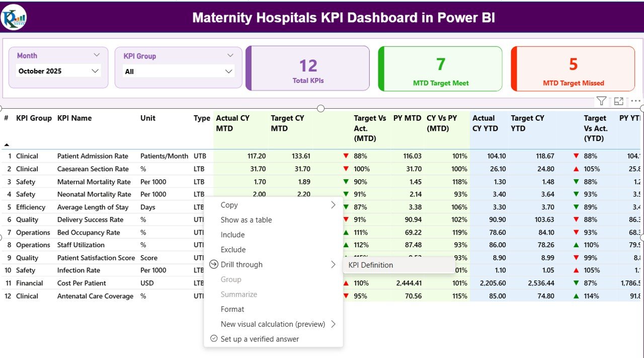Select KPI Definition drill-through option

(371, 265)
